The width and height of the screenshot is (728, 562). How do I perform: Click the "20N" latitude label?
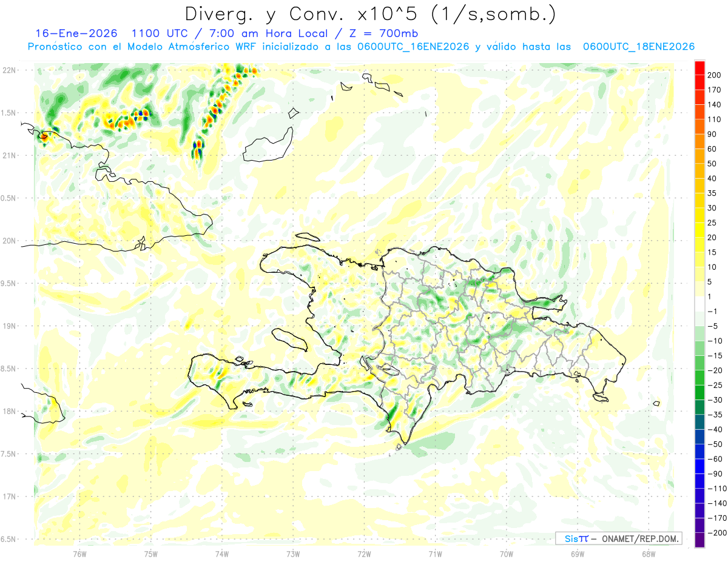click(9, 241)
